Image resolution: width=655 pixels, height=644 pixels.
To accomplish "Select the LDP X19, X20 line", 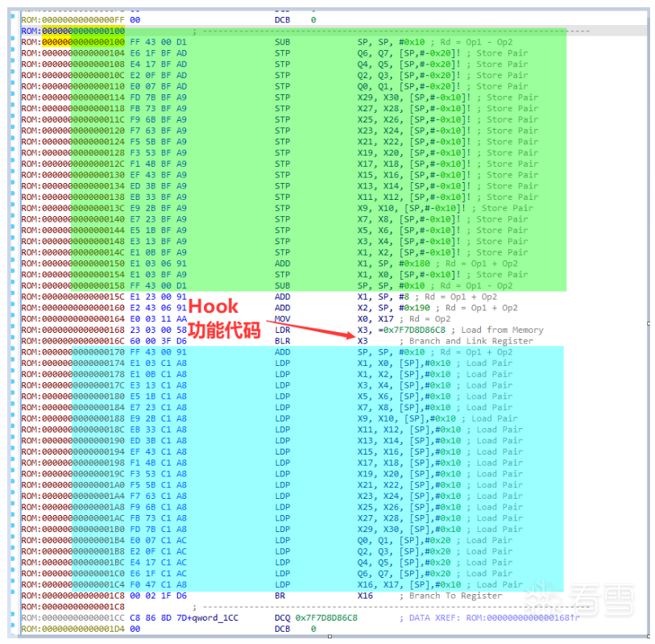I will tap(272, 474).
